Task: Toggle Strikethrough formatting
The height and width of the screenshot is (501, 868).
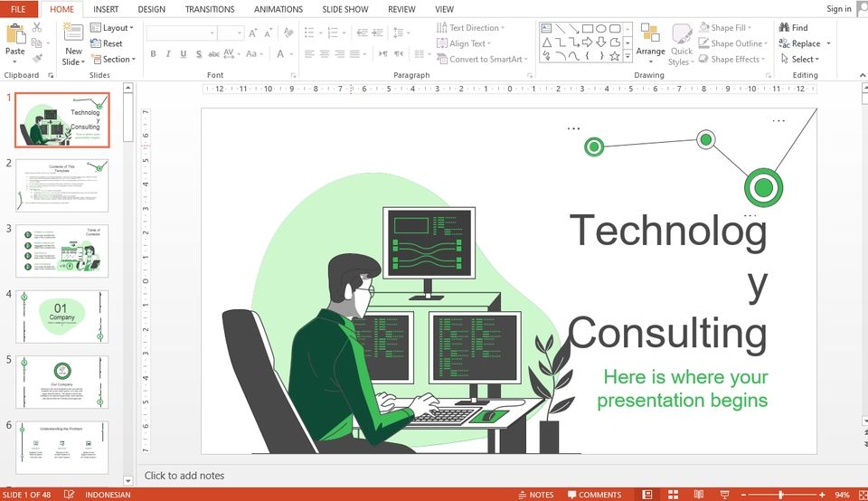Action: pos(213,53)
